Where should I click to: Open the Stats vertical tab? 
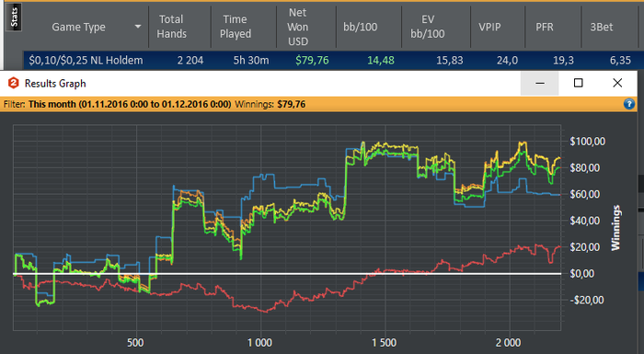click(x=15, y=17)
